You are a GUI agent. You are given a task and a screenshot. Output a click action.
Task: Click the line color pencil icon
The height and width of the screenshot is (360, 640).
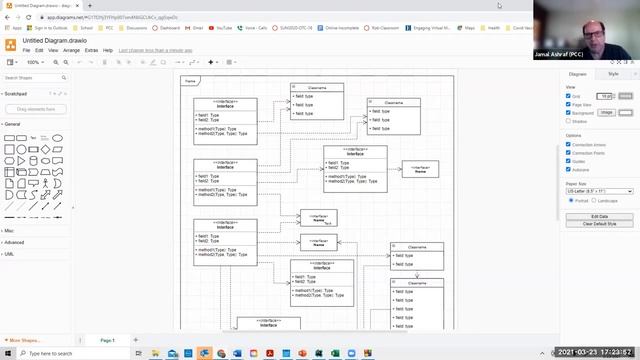(x=153, y=62)
